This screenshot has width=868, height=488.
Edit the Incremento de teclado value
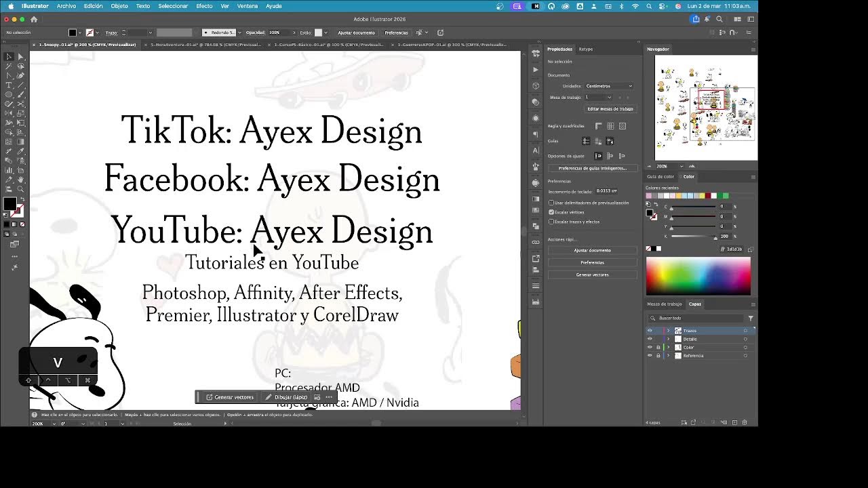coord(607,191)
